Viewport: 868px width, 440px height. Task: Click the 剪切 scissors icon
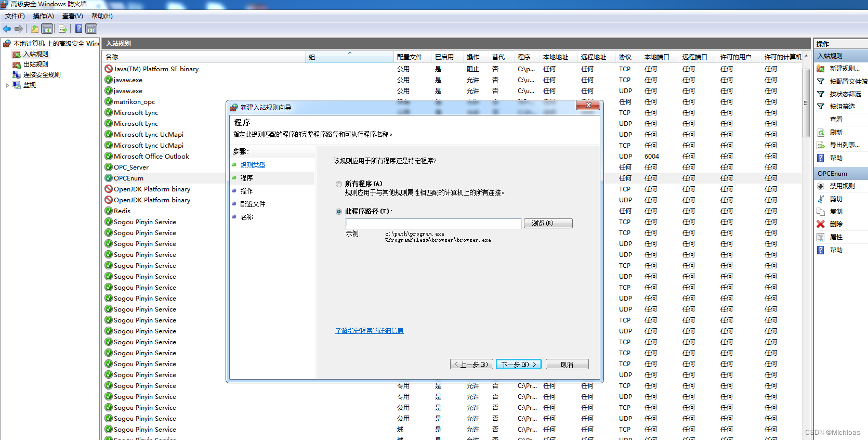[x=821, y=199]
